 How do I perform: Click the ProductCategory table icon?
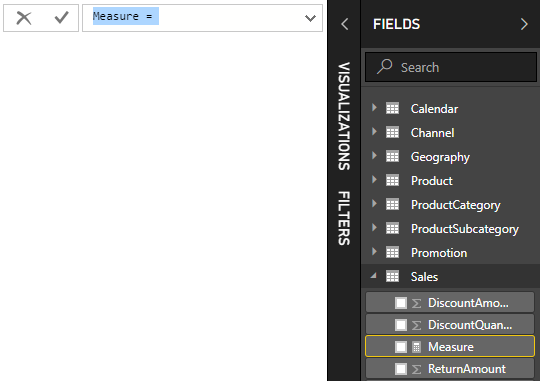(x=392, y=204)
